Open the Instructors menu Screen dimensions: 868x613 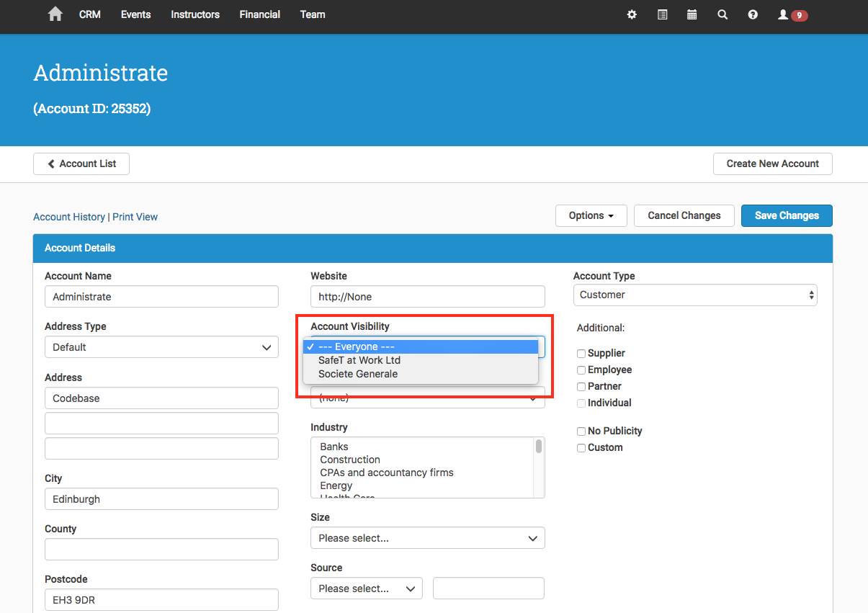(195, 14)
